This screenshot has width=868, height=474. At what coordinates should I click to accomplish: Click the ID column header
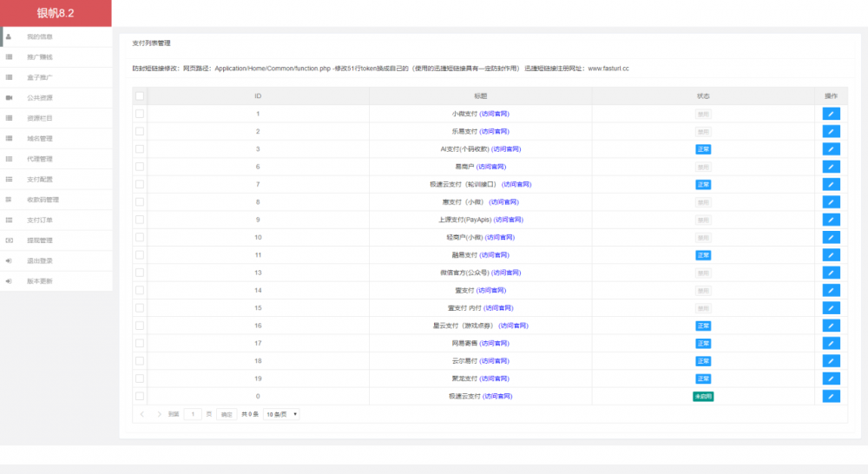coord(258,95)
